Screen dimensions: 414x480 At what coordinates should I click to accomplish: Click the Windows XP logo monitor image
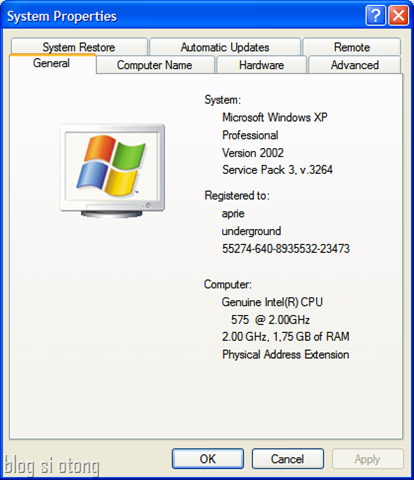(112, 171)
